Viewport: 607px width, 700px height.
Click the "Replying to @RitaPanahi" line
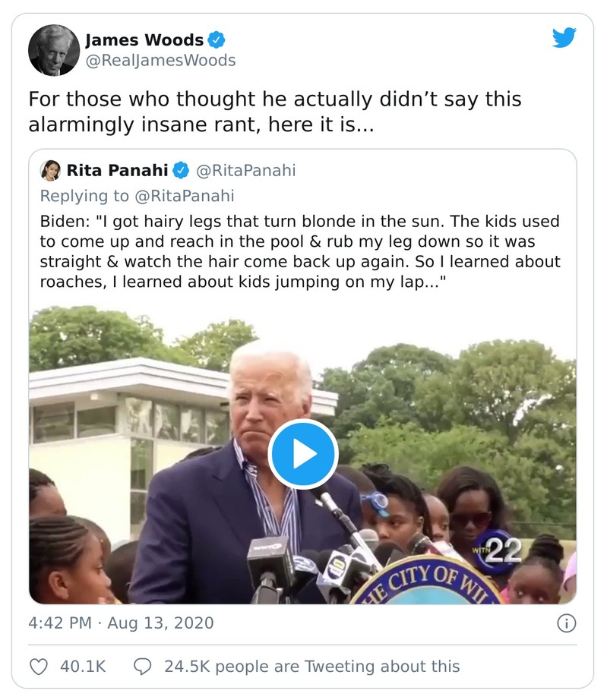tap(137, 196)
